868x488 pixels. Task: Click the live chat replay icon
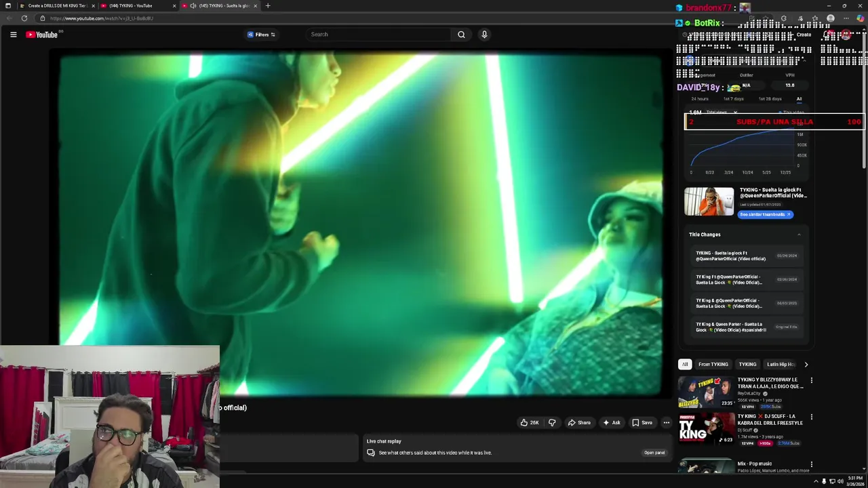coord(371,453)
